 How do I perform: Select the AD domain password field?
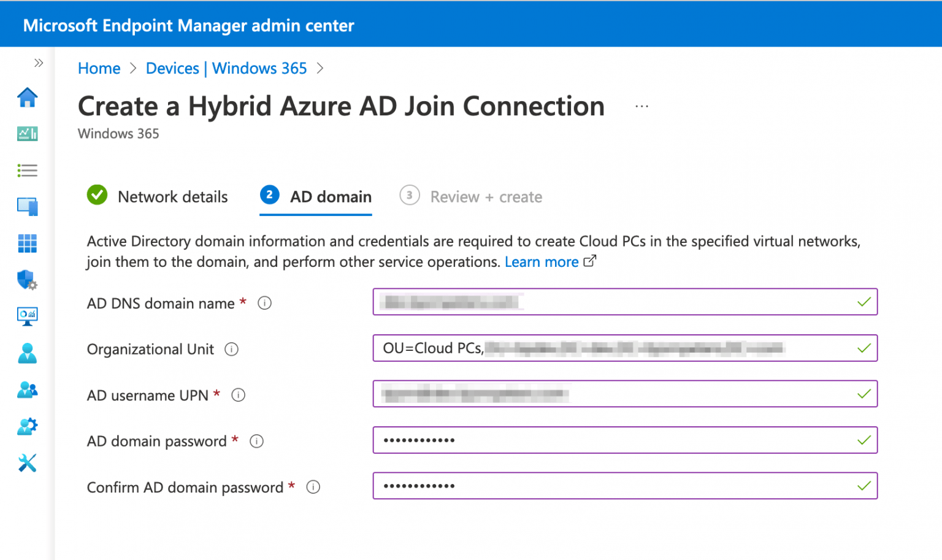[x=626, y=440]
